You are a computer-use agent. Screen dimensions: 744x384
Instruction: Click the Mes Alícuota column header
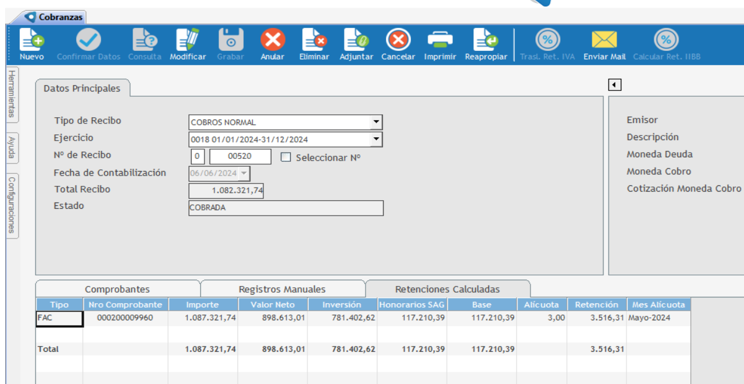click(658, 305)
